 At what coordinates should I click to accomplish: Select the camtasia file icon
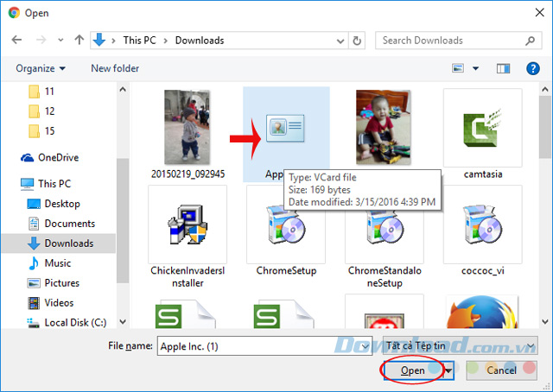pos(482,127)
